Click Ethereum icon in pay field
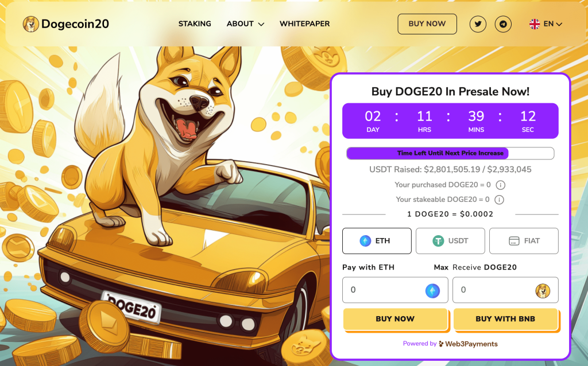588x366 pixels. pyautogui.click(x=432, y=291)
